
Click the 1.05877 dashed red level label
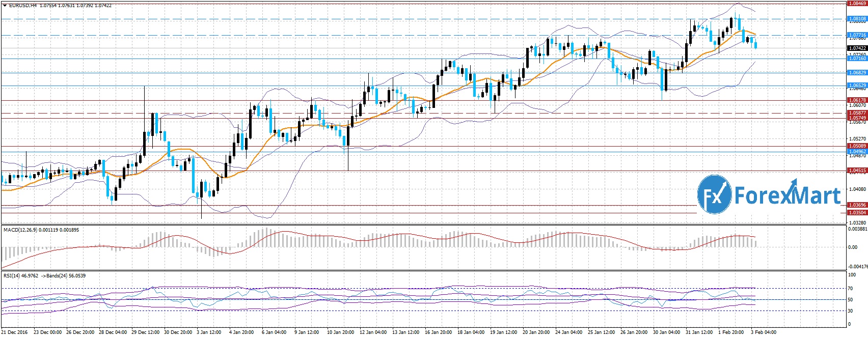click(857, 112)
